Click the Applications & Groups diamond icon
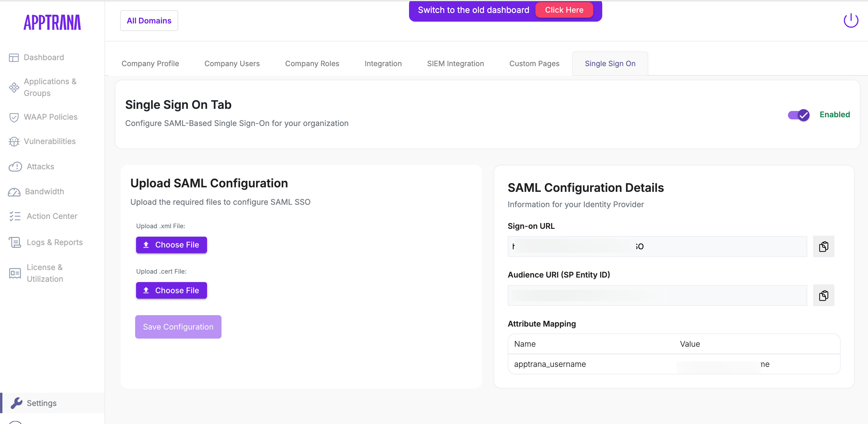 point(14,87)
